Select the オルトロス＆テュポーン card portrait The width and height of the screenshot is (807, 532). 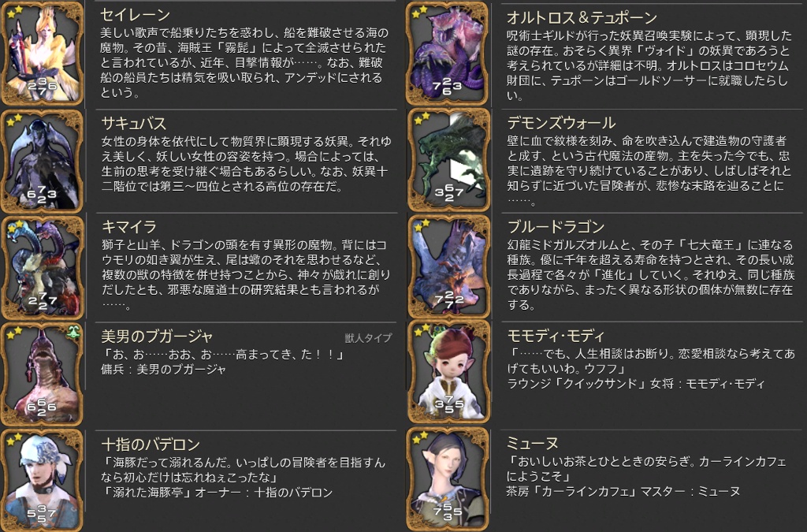pos(448,54)
